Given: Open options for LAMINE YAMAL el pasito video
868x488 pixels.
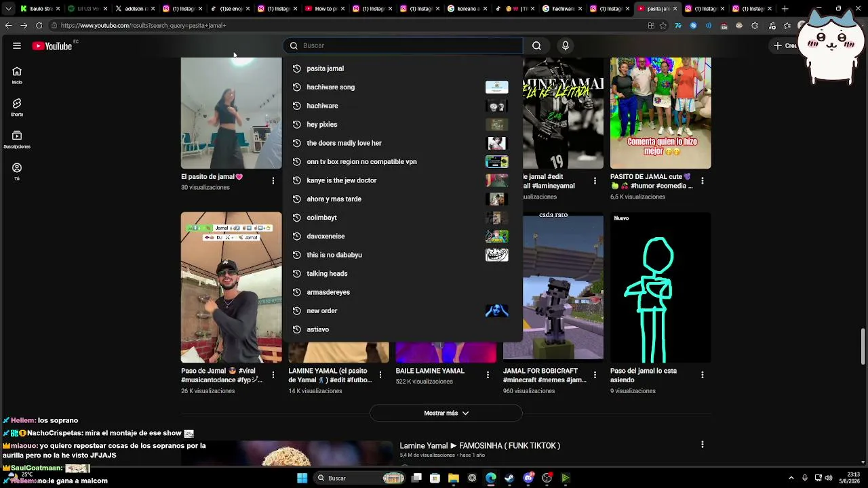Looking at the screenshot, I should (380, 375).
